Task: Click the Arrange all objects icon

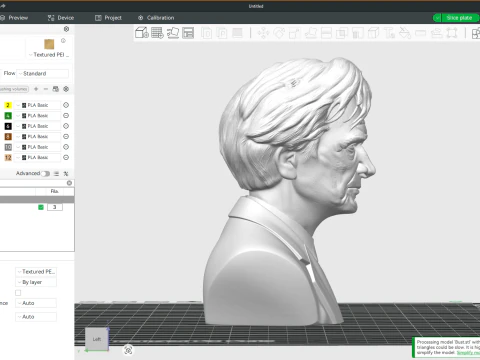Action: coord(188,33)
